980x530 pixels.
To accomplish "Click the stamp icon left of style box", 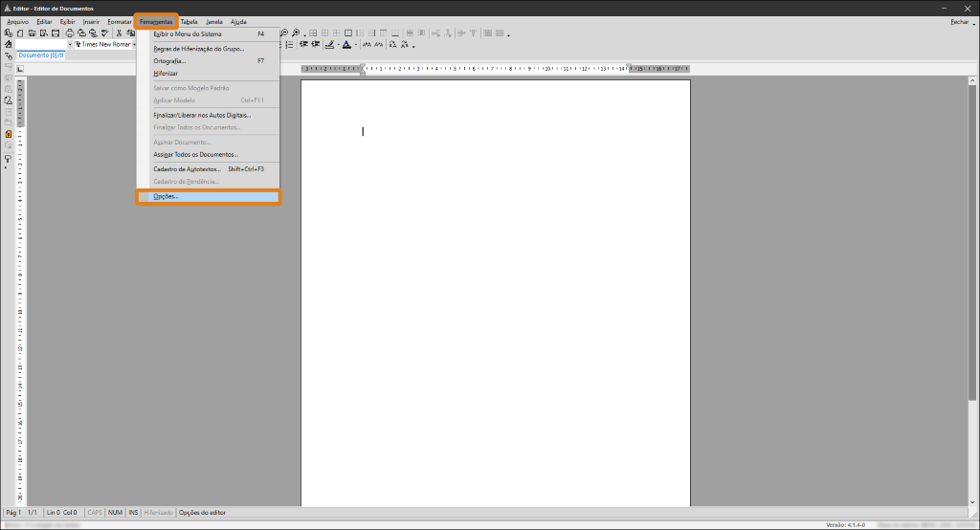I will tap(8, 44).
